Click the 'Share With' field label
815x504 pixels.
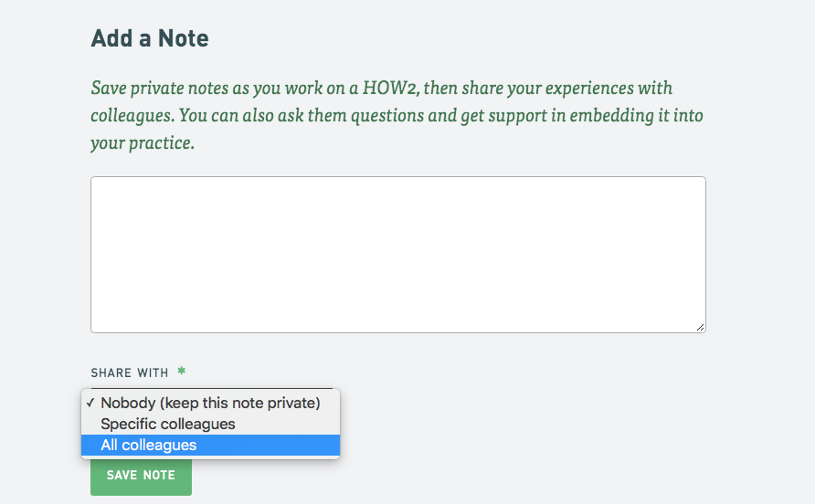point(130,373)
